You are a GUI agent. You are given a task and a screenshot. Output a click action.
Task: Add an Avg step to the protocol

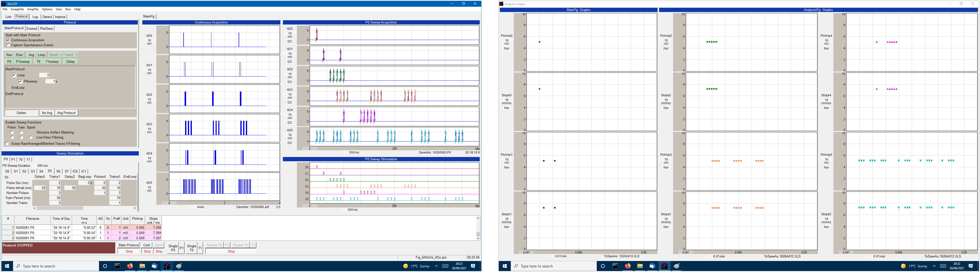(31, 55)
